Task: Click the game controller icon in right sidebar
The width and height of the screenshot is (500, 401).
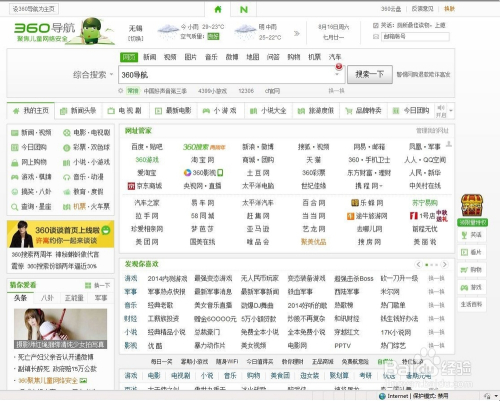Action: pyautogui.click(x=464, y=287)
